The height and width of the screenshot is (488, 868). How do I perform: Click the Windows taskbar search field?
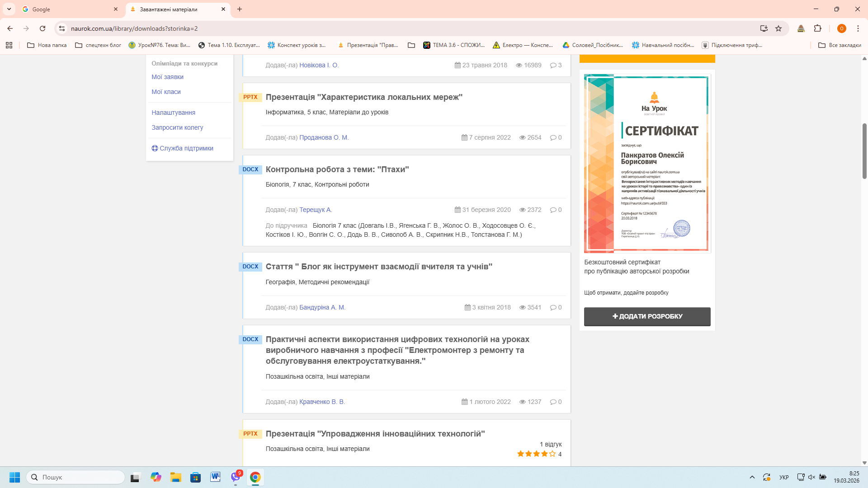coord(75,477)
